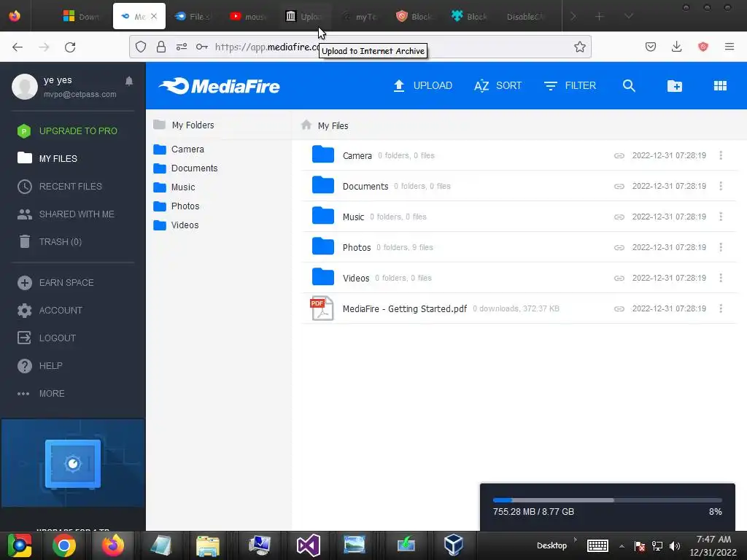Click the red shield extension icon
Image resolution: width=747 pixels, height=560 pixels.
pyautogui.click(x=703, y=47)
